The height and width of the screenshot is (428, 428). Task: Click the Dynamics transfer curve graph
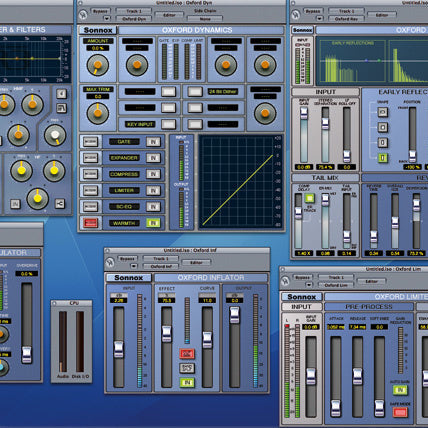point(240,182)
